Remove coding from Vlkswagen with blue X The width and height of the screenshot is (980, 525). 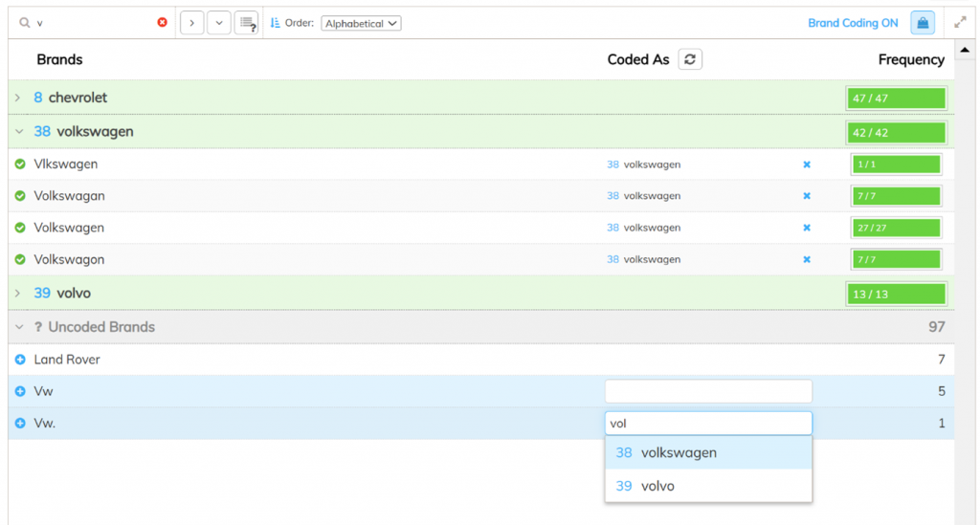(x=807, y=164)
